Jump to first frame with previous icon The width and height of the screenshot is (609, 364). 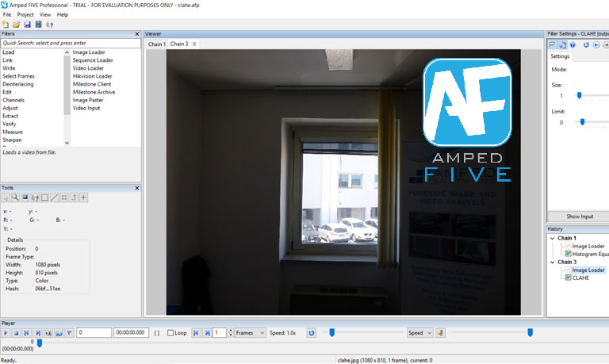click(27, 333)
